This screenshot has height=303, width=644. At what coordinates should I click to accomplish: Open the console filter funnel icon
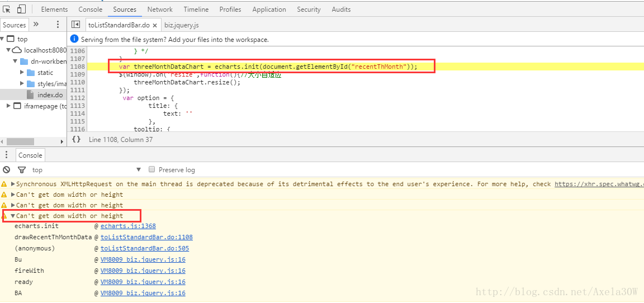coord(22,169)
